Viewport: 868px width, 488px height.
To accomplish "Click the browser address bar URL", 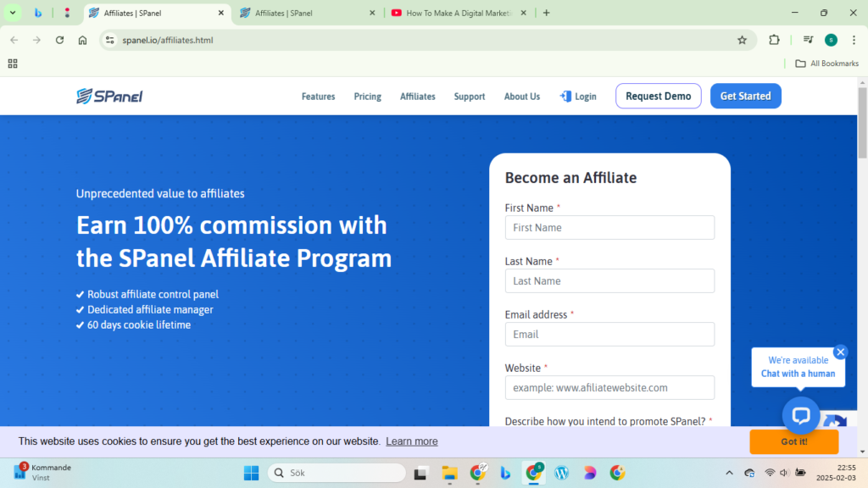I will [168, 40].
